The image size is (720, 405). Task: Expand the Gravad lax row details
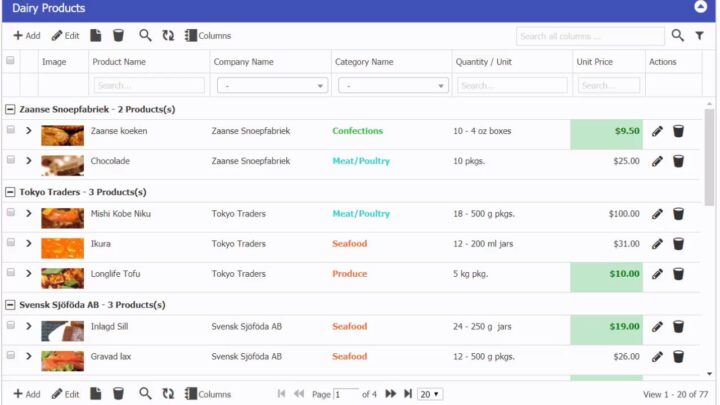pos(29,356)
